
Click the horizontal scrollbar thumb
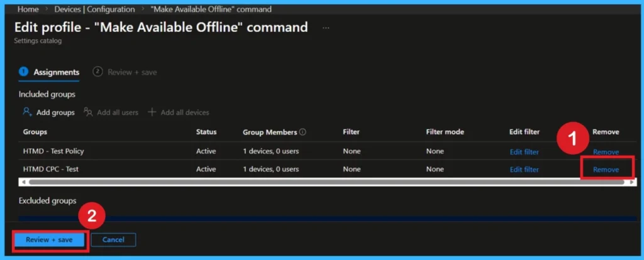click(x=327, y=181)
